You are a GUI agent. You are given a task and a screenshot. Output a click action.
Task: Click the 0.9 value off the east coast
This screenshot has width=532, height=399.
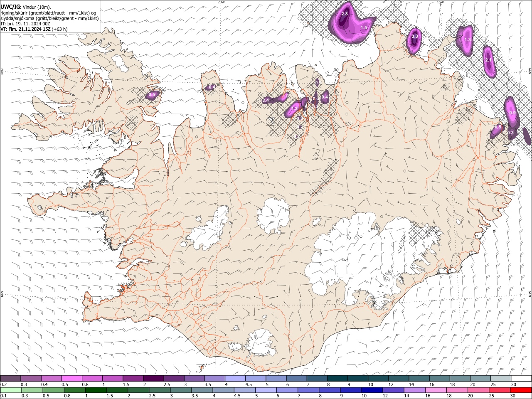click(x=512, y=113)
